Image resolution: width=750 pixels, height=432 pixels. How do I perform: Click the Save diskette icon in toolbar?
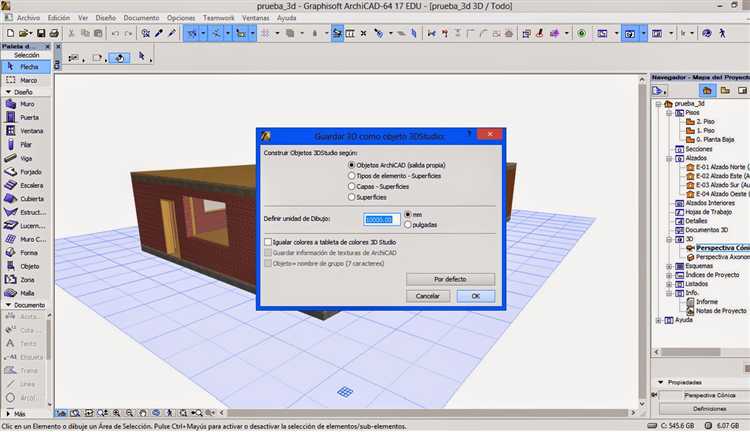(41, 33)
